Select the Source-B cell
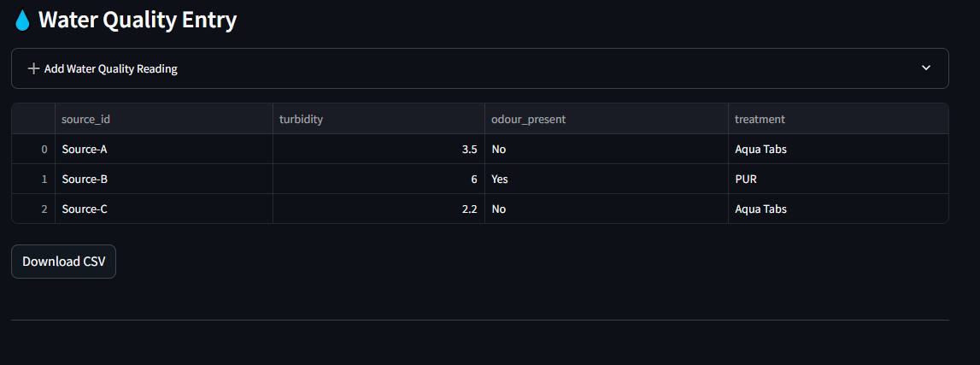 click(85, 180)
